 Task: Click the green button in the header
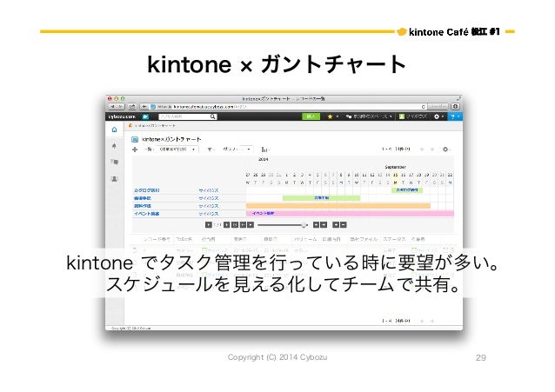[x=311, y=116]
